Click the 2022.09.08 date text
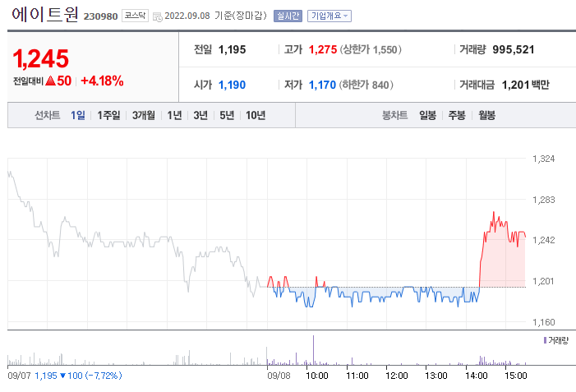576x392 pixels. click(187, 16)
